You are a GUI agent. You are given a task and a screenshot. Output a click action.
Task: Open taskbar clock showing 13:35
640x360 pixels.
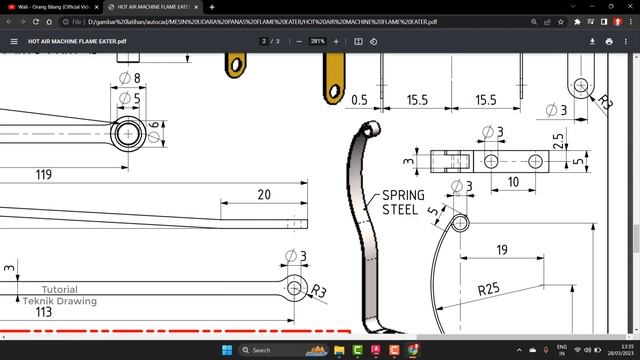click(x=620, y=350)
